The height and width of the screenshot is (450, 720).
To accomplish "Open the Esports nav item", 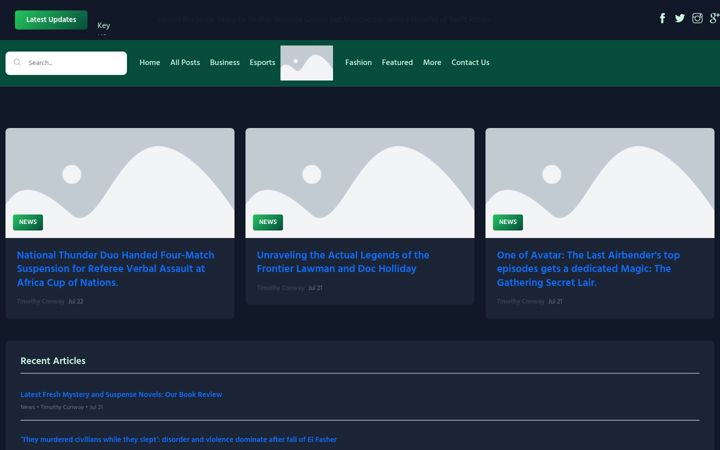I will coord(262,62).
